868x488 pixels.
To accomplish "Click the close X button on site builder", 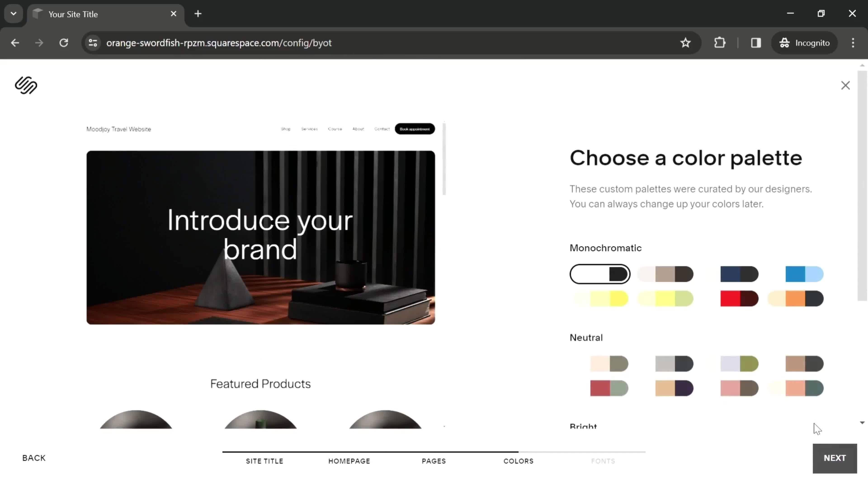I will 845,85.
